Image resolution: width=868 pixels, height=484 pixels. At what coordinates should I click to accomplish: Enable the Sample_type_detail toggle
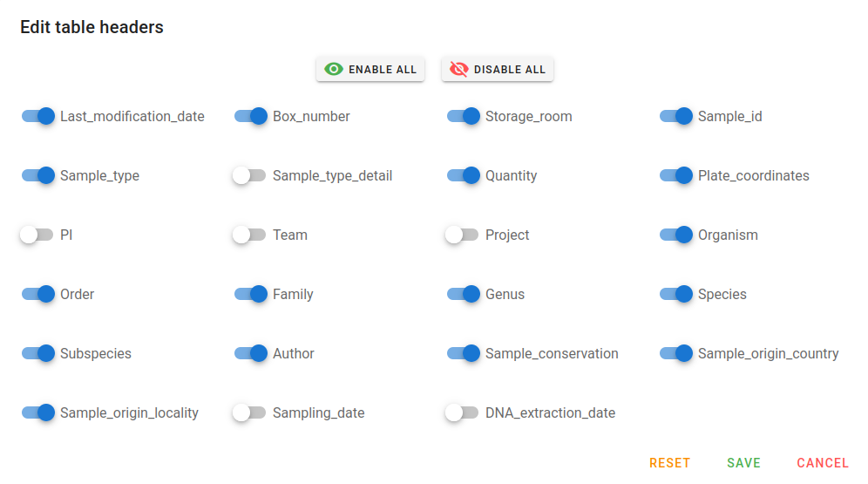tap(249, 175)
